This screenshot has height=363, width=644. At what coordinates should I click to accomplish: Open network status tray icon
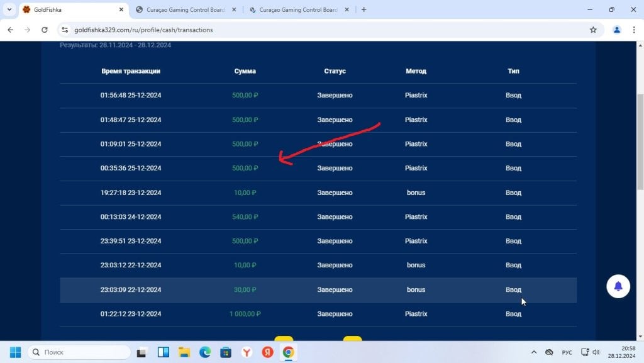pyautogui.click(x=585, y=352)
